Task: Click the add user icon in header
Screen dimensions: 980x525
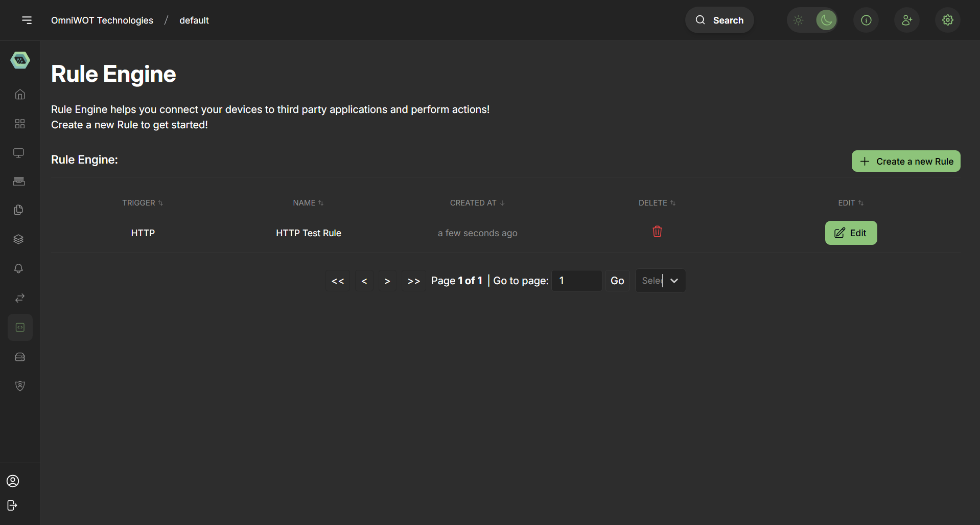Action: coord(906,20)
